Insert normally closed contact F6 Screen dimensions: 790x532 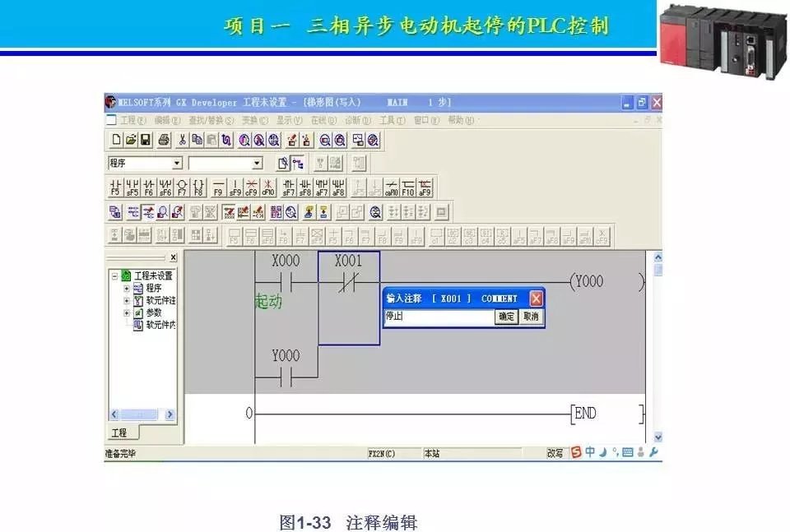coord(149,187)
